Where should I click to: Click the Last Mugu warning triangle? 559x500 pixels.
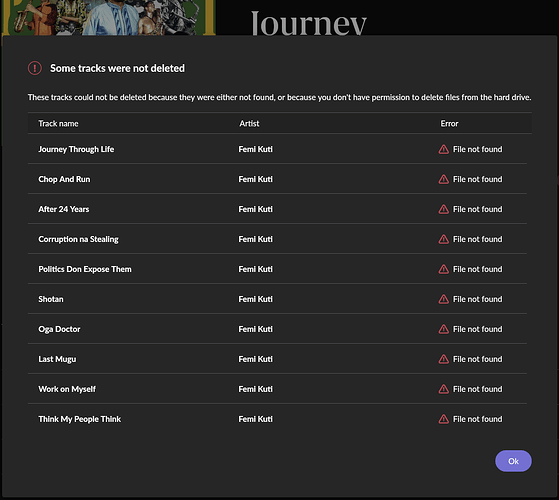[443, 359]
